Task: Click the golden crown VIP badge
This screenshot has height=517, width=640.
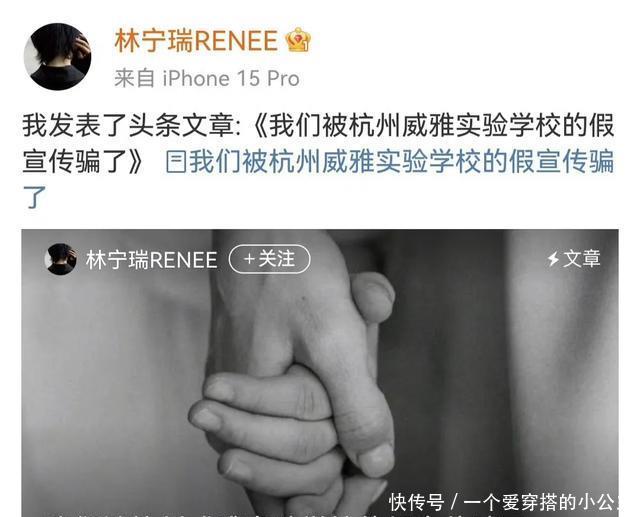Action: 298,40
